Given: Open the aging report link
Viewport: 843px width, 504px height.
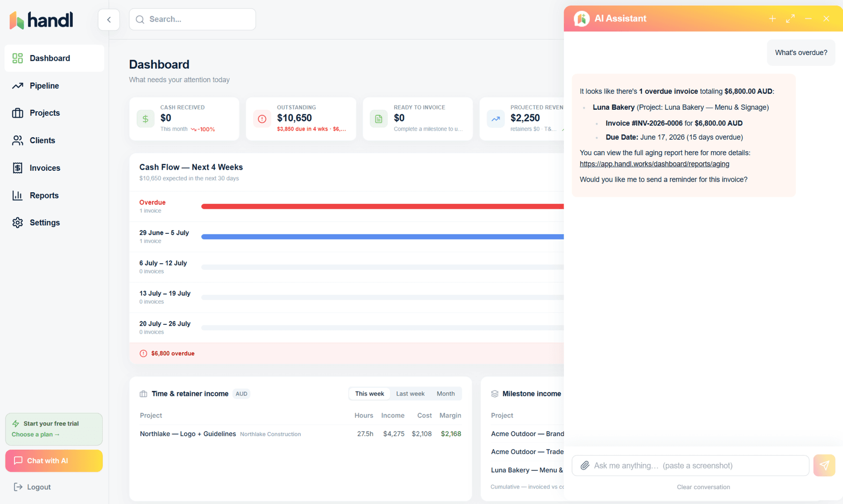Looking at the screenshot, I should (x=654, y=164).
